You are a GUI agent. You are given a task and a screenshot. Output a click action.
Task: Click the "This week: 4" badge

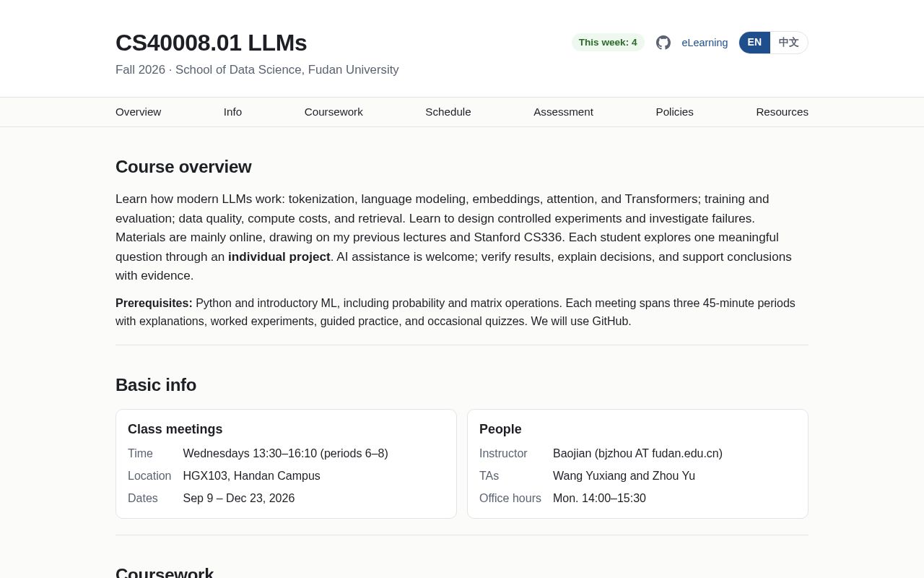click(x=608, y=43)
